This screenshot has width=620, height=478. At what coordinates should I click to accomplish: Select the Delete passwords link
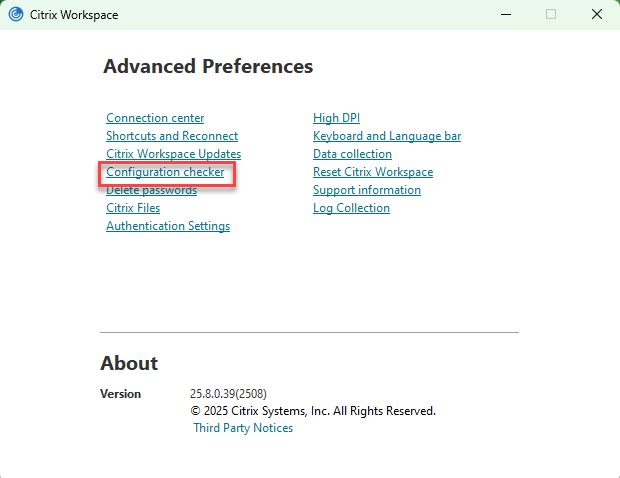click(x=151, y=190)
